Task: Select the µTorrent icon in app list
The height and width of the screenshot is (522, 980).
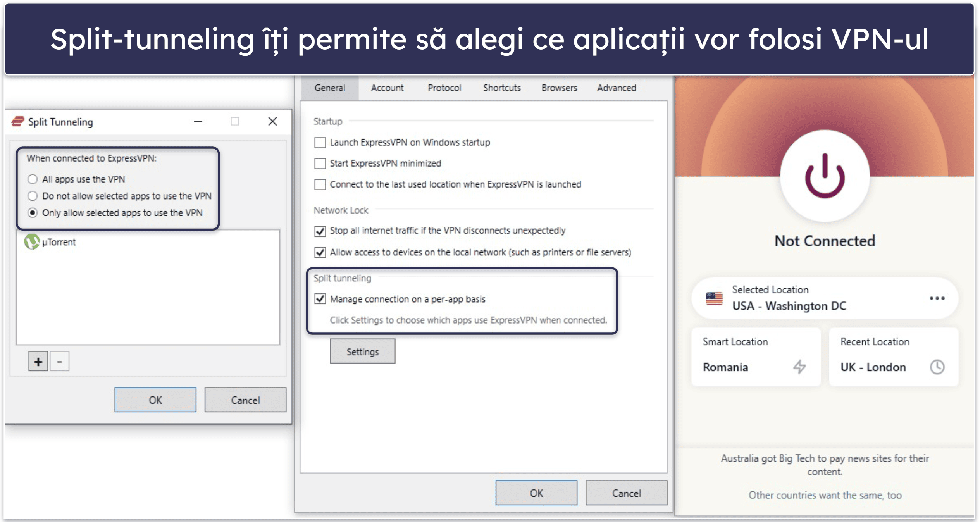Action: pos(32,241)
